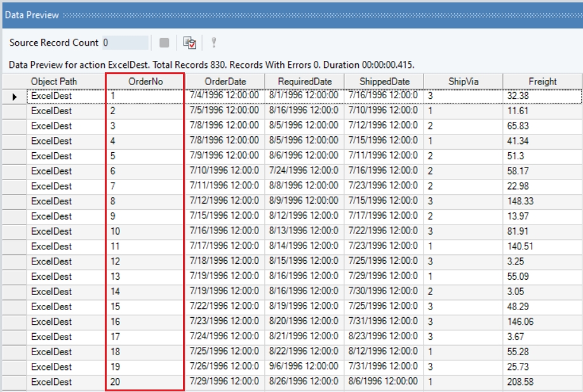Click the ShipVia column header
The height and width of the screenshot is (392, 583).
point(463,81)
